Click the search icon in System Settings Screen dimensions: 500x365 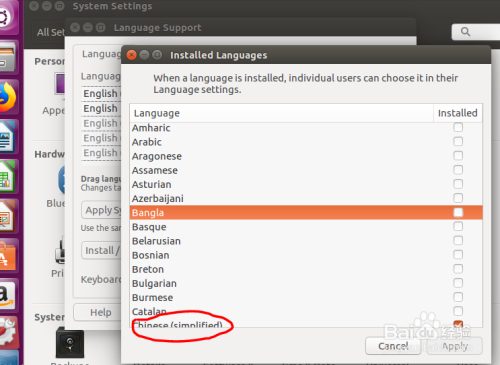point(465,32)
